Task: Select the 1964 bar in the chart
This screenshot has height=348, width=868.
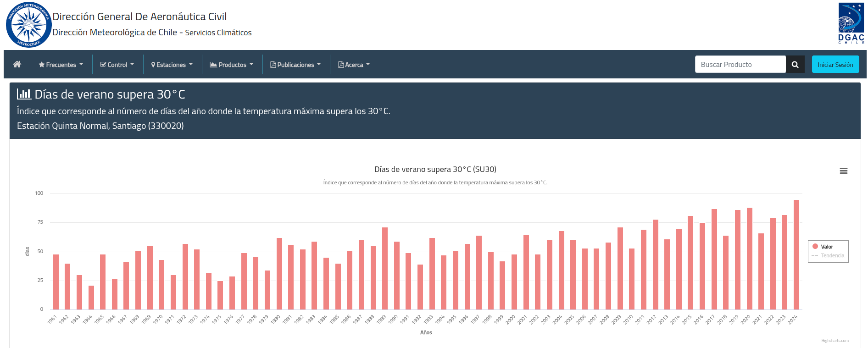Action: [x=91, y=298]
